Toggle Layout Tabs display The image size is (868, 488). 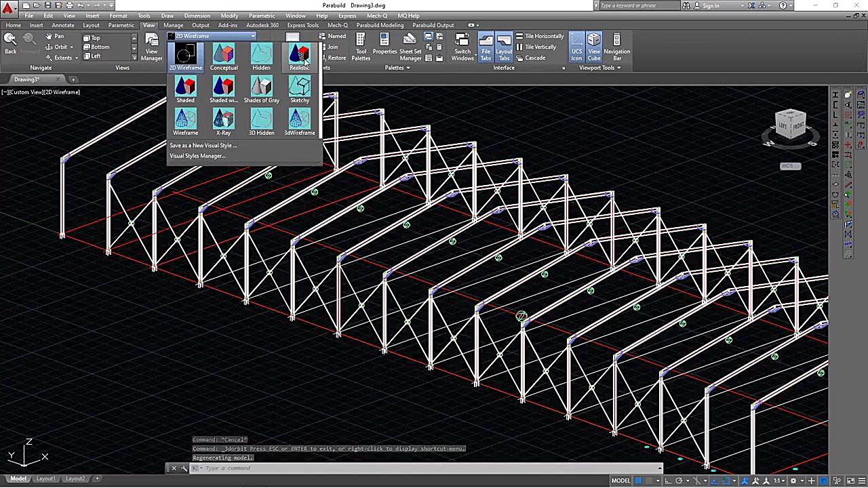[504, 47]
